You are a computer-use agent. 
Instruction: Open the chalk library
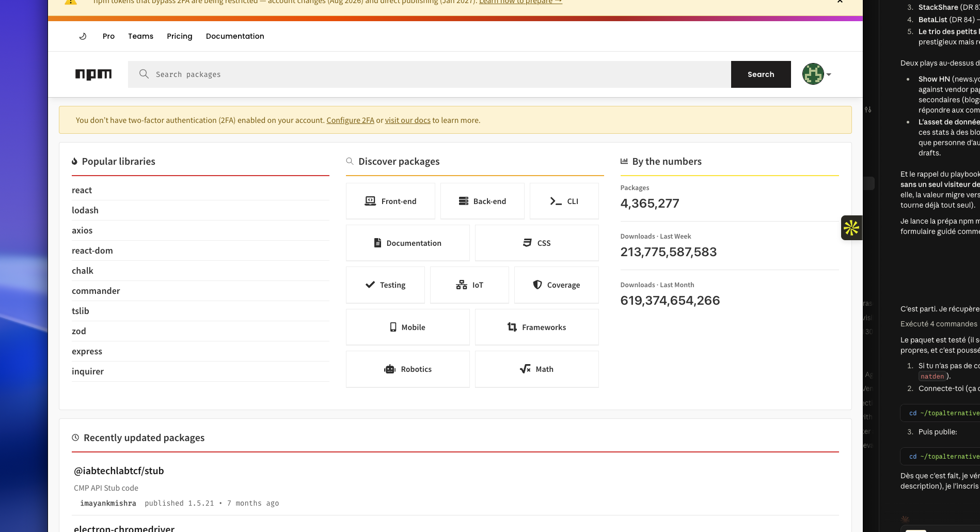coord(83,271)
